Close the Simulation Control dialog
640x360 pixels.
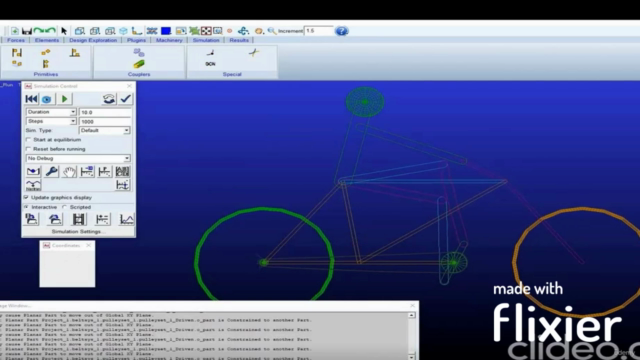(x=129, y=86)
